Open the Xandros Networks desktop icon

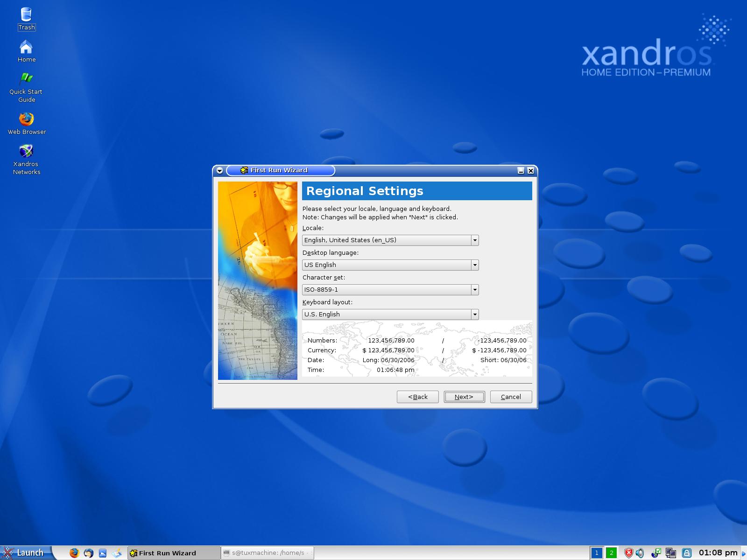click(x=27, y=160)
